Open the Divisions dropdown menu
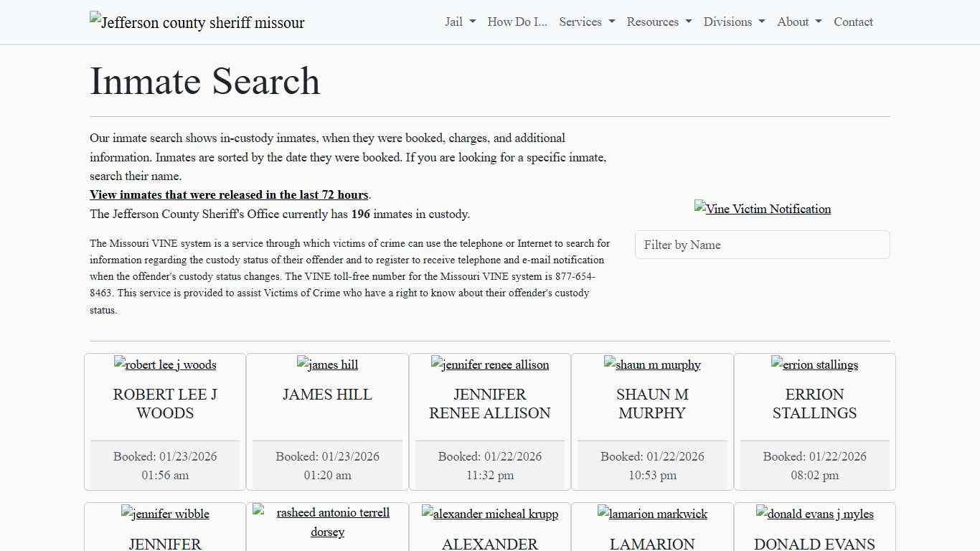Viewport: 980px width, 551px height. (x=733, y=22)
